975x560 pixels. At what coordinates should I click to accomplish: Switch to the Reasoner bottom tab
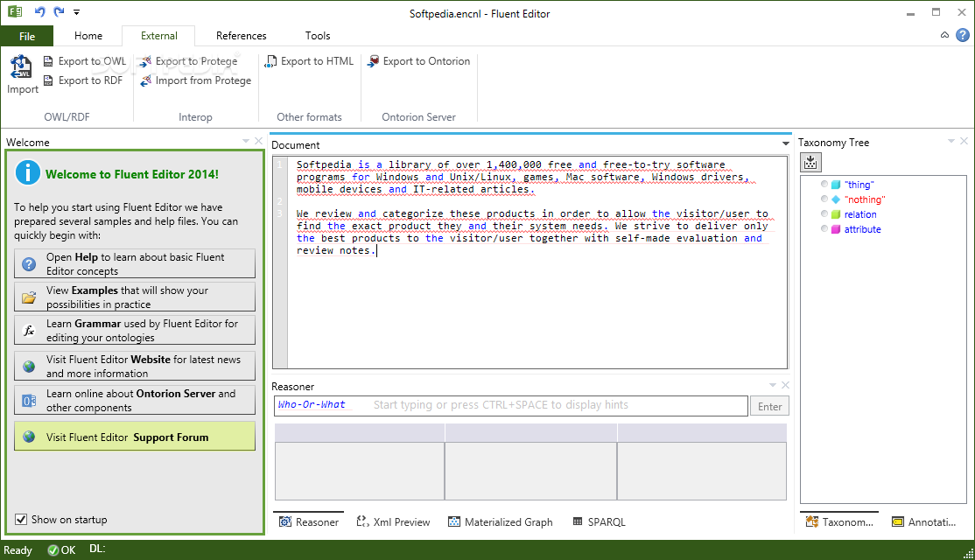(309, 522)
